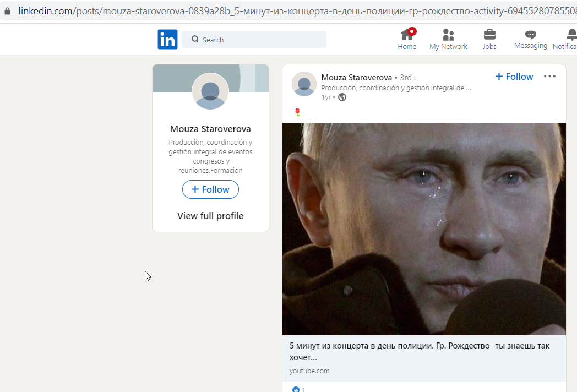Viewport: 577px width, 392px height.
Task: Click the post author's avatar thumbnail
Action: [304, 84]
